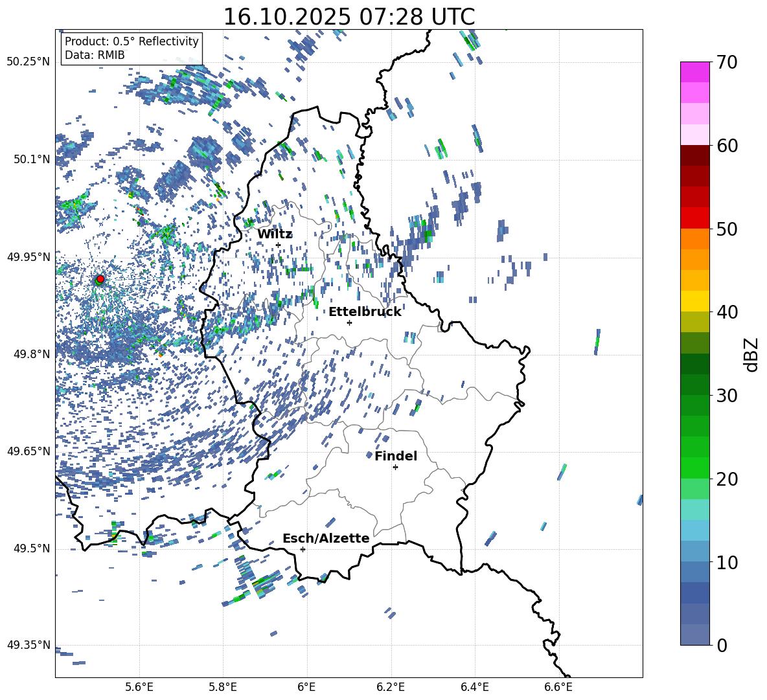767x700 pixels.
Task: Click the Findel station cross marker
Action: point(395,468)
